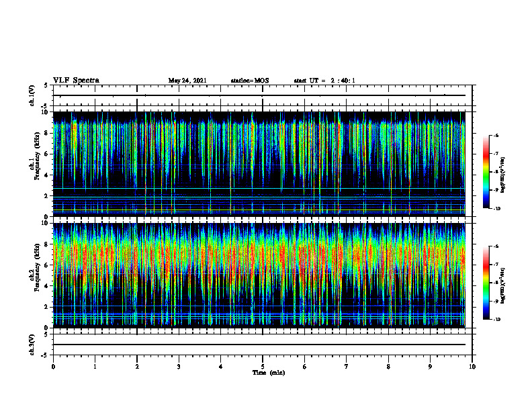This screenshot has height=411, width=532.
Task: Click the time axis tick label "8"
Action: [x=388, y=367]
